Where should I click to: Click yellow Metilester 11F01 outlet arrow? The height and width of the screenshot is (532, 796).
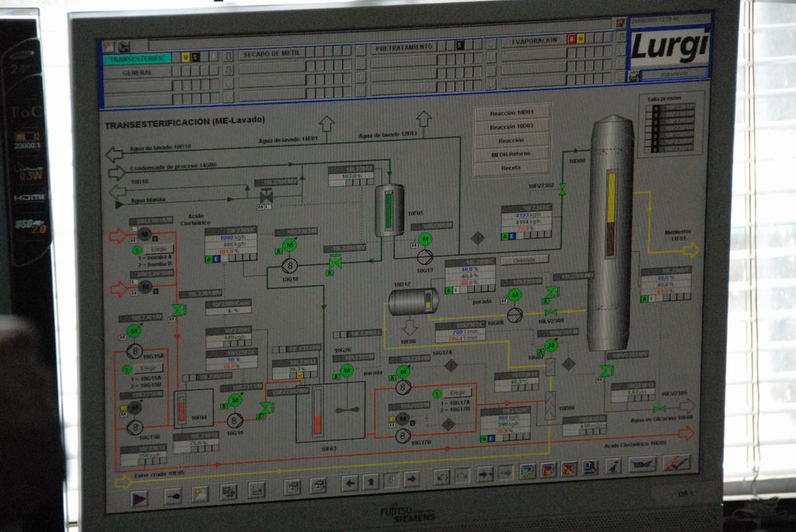tap(691, 249)
